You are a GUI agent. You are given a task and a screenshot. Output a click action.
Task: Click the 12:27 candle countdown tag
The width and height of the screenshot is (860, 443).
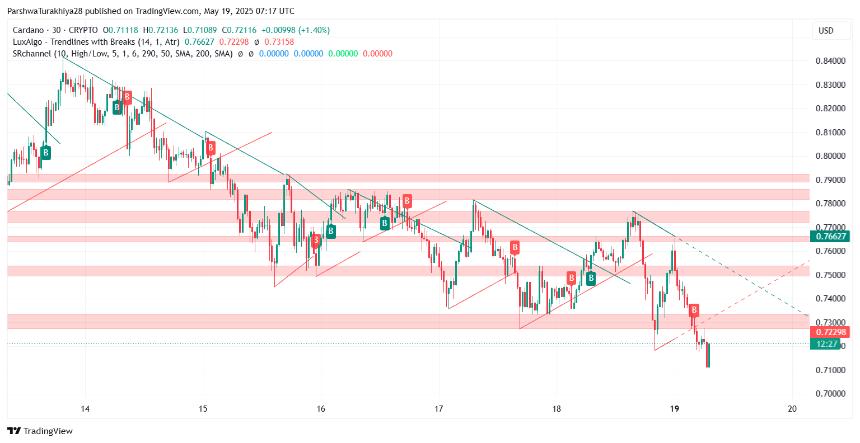point(824,344)
